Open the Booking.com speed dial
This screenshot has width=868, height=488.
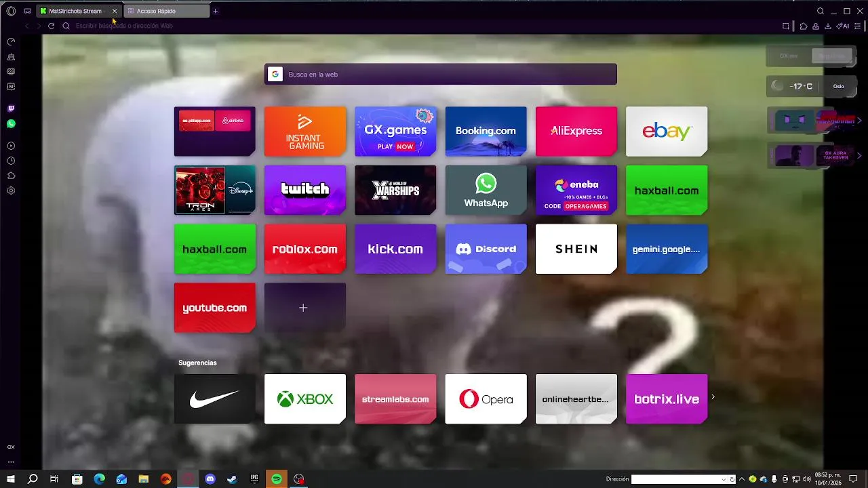pyautogui.click(x=486, y=131)
